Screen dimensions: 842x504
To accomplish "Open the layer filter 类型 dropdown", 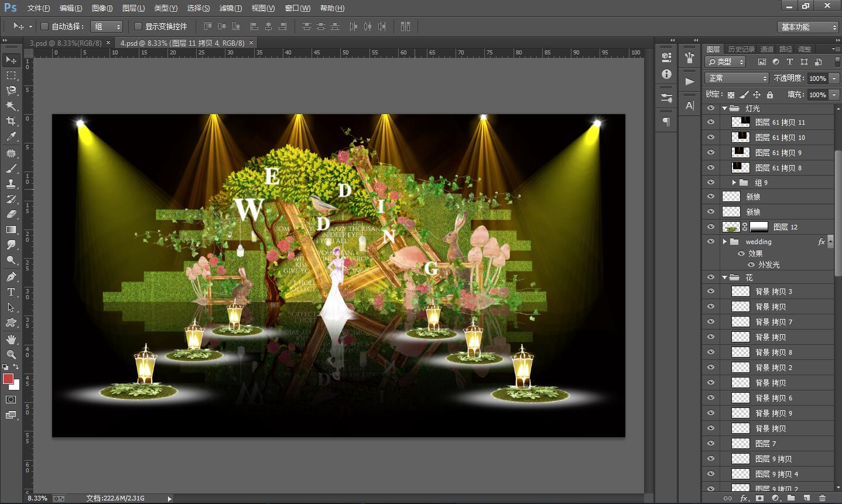I will point(725,61).
